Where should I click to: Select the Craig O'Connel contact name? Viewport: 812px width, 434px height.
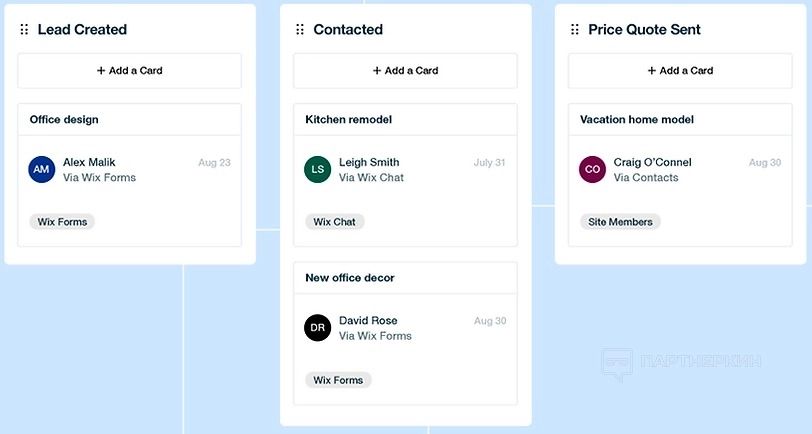pyautogui.click(x=652, y=162)
